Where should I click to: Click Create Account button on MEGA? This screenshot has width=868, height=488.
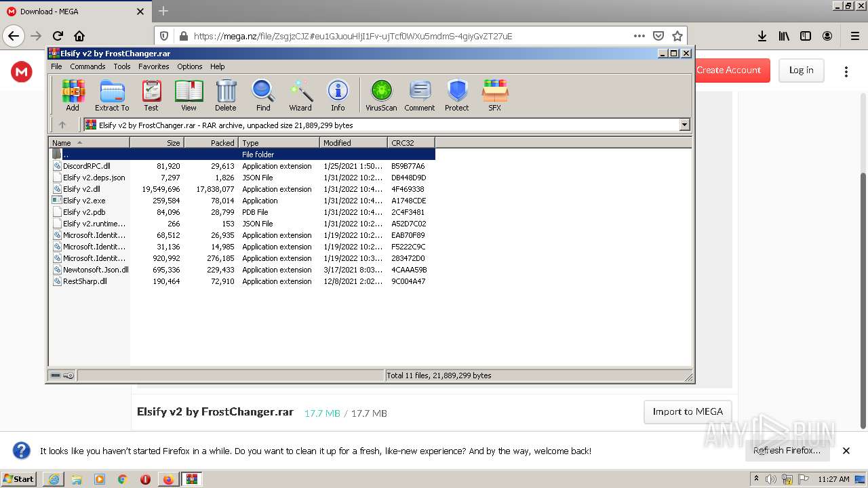pyautogui.click(x=729, y=70)
